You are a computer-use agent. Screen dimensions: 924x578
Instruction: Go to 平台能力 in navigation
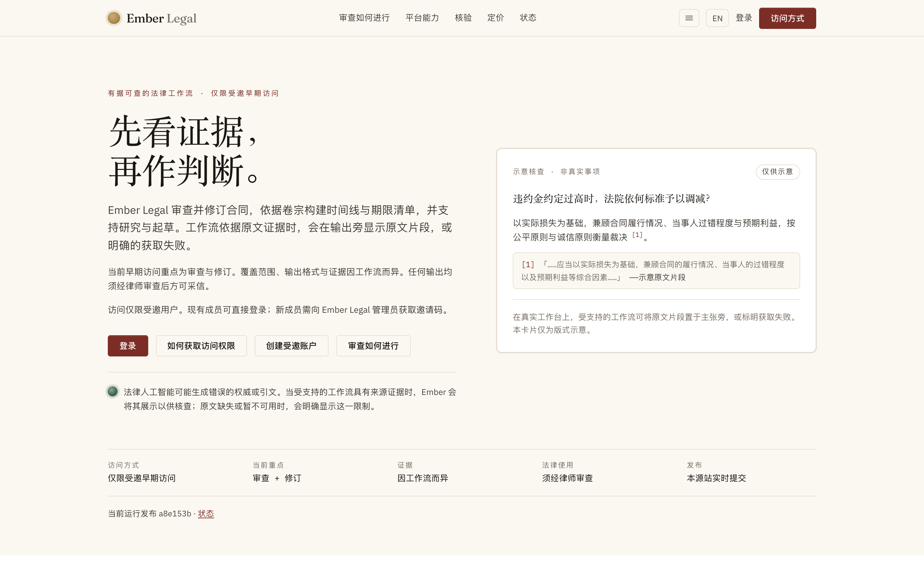(x=422, y=18)
